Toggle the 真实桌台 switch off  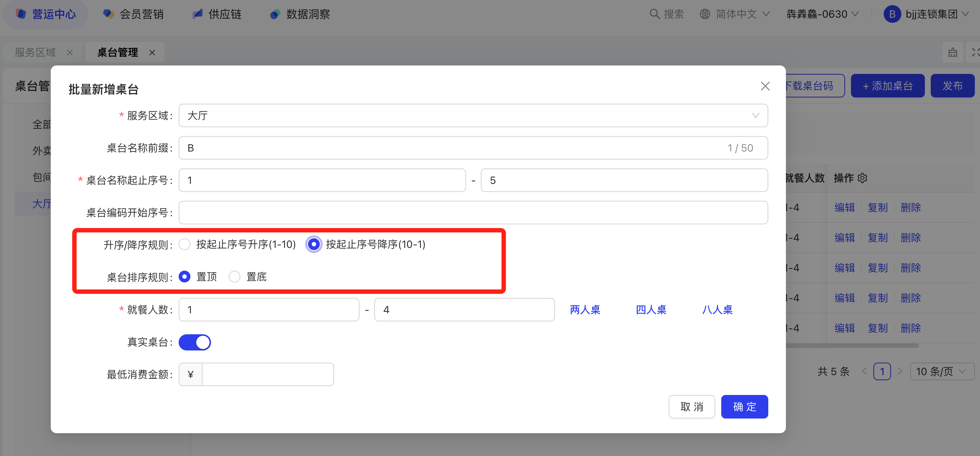coord(195,342)
